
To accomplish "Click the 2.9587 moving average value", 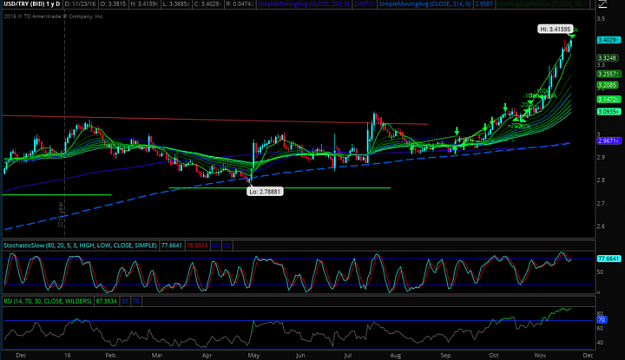I will [x=484, y=4].
